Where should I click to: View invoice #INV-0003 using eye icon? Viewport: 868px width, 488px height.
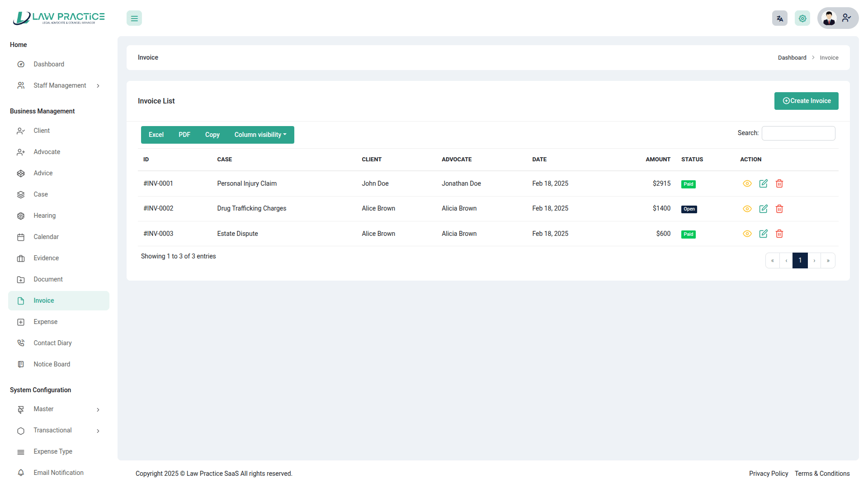point(747,234)
